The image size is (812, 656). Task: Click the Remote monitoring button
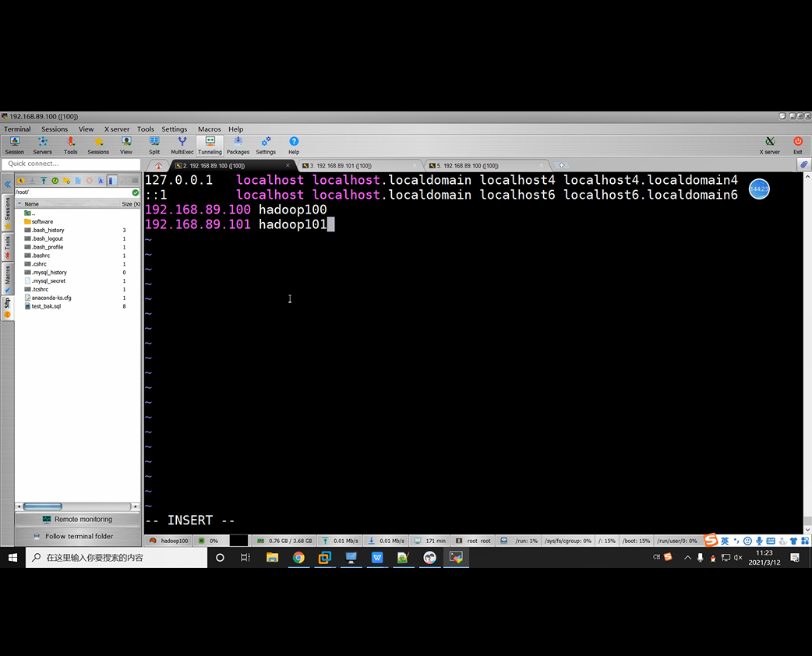[78, 520]
